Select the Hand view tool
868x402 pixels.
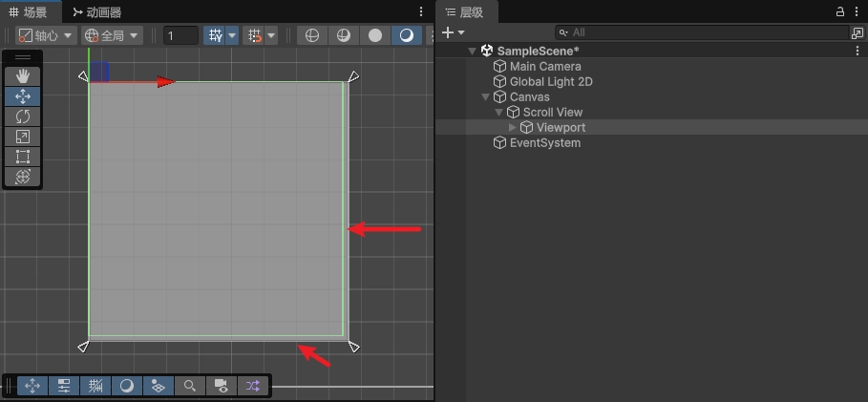point(23,76)
